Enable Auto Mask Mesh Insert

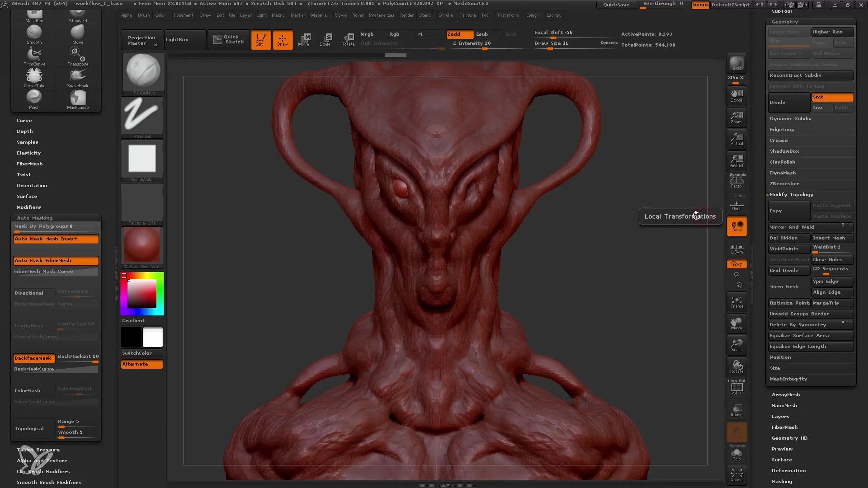[56, 238]
